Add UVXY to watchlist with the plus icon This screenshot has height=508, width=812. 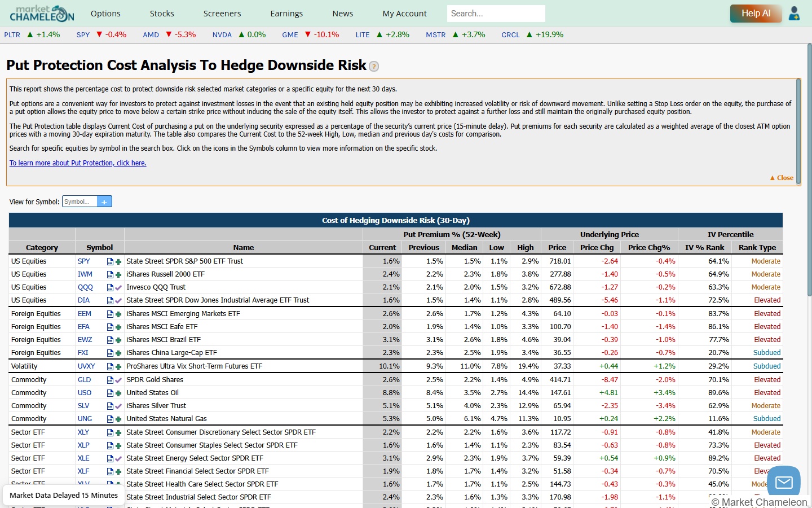(x=118, y=367)
